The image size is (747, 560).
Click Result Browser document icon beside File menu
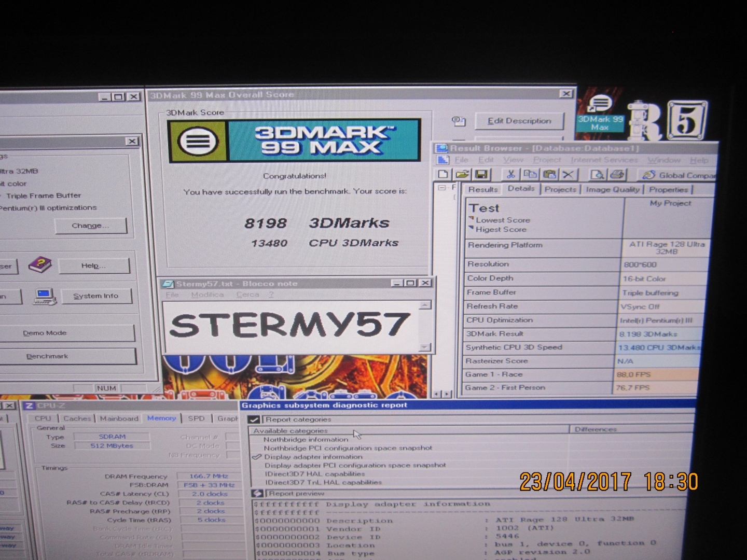click(442, 160)
